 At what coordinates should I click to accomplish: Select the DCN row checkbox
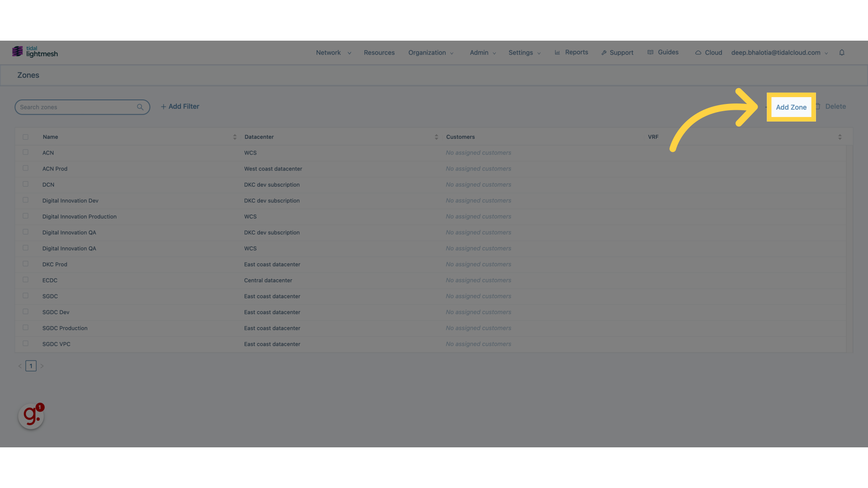pyautogui.click(x=25, y=184)
